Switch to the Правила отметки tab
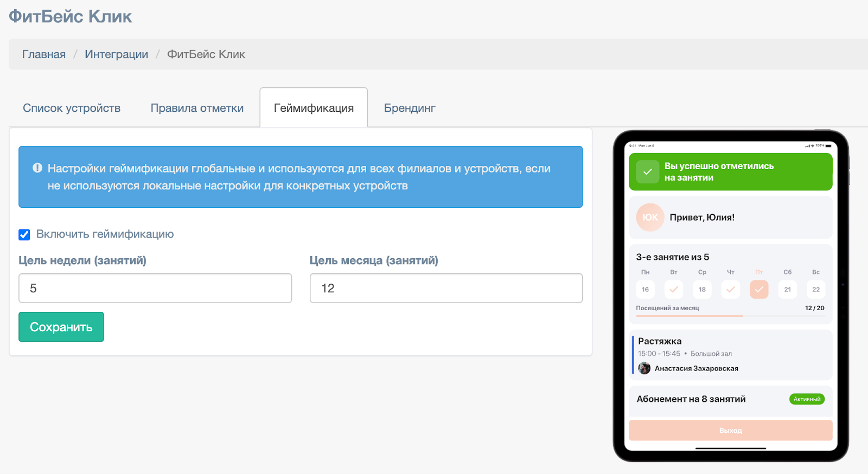Screen dimensions: 868x474 click(197, 108)
